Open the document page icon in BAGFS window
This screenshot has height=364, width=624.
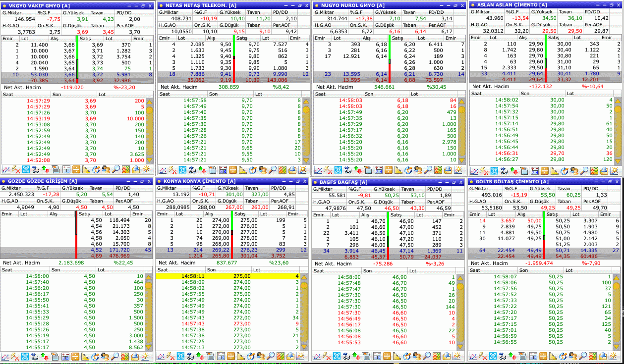click(367, 356)
